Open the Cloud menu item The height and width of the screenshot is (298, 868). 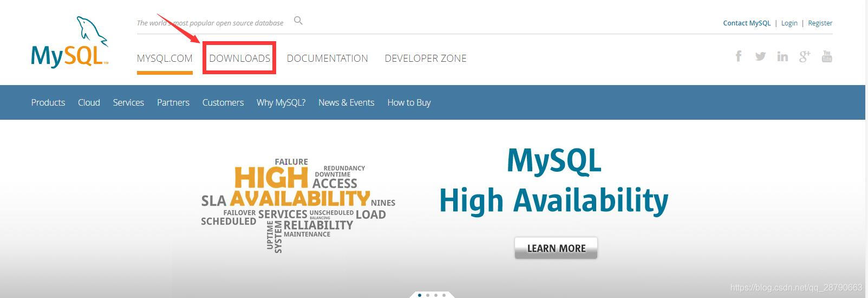[89, 102]
